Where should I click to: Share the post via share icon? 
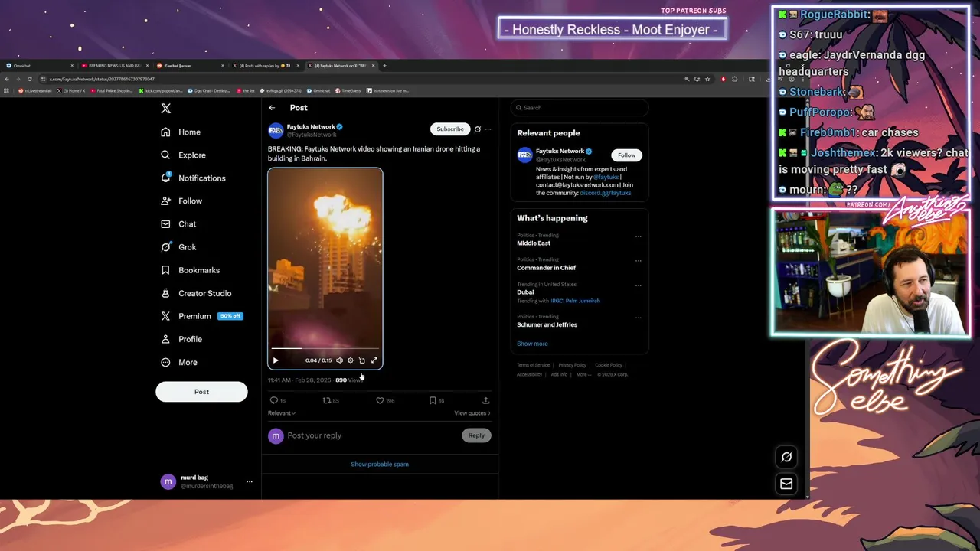click(x=485, y=400)
